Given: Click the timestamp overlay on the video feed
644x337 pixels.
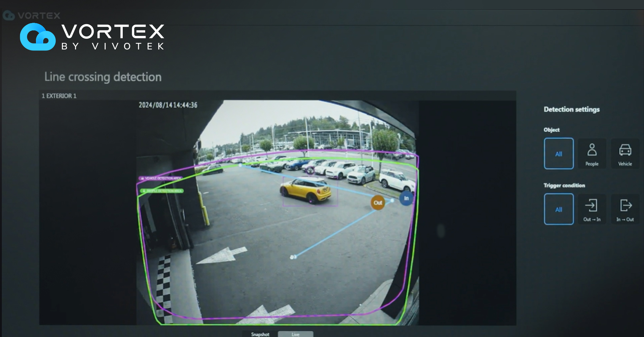Looking at the screenshot, I should (x=167, y=105).
